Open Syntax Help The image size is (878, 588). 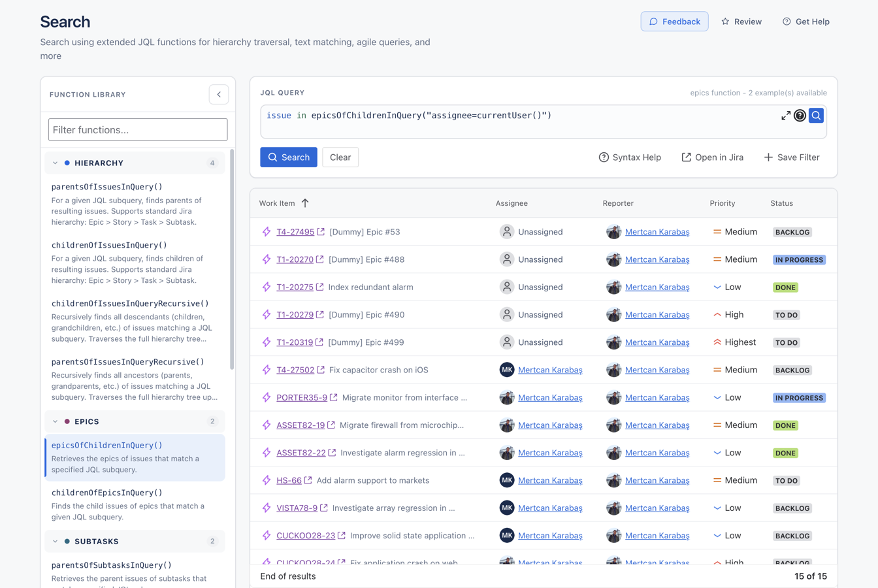tap(630, 157)
